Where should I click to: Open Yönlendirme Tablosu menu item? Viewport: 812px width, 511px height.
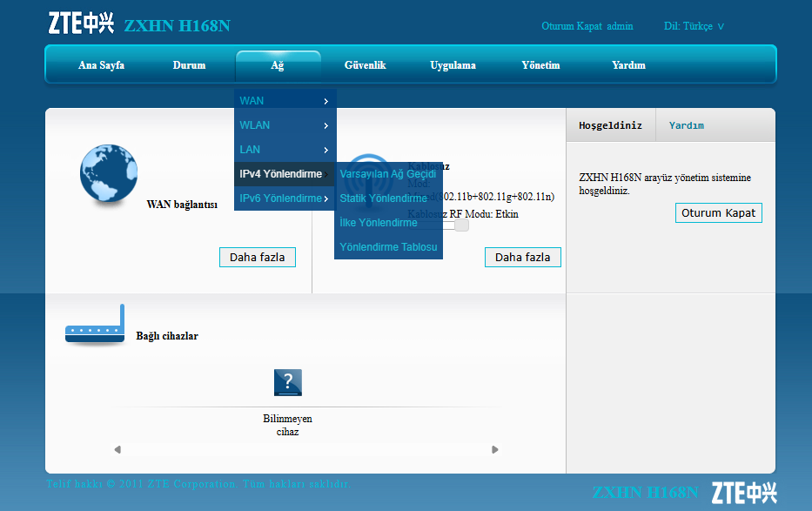388,247
